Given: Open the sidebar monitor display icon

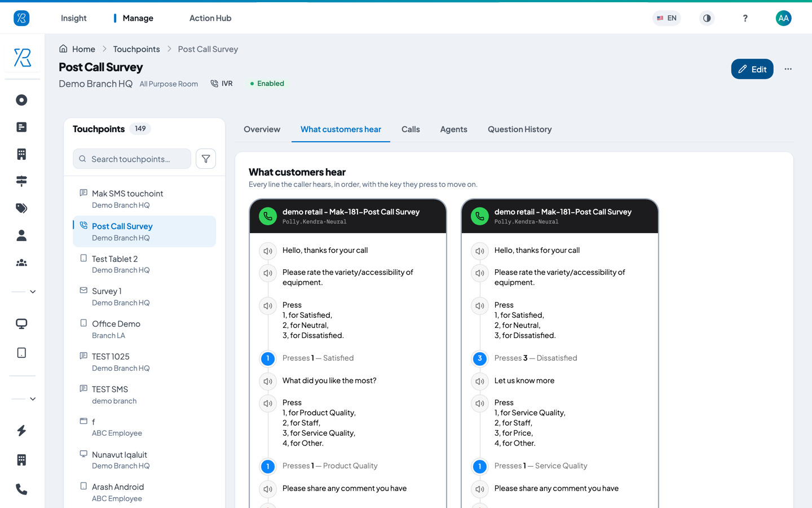Looking at the screenshot, I should [21, 324].
